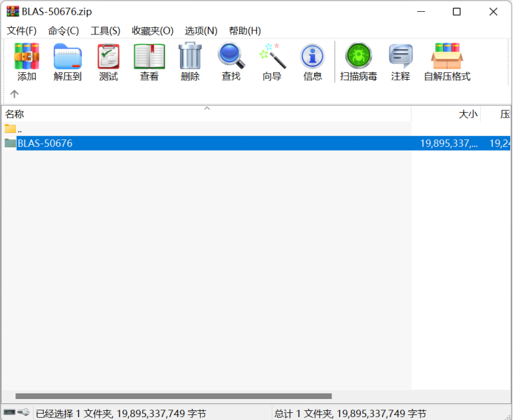Select the parent folder '..' entry
Image resolution: width=513 pixels, height=420 pixels.
tap(20, 129)
